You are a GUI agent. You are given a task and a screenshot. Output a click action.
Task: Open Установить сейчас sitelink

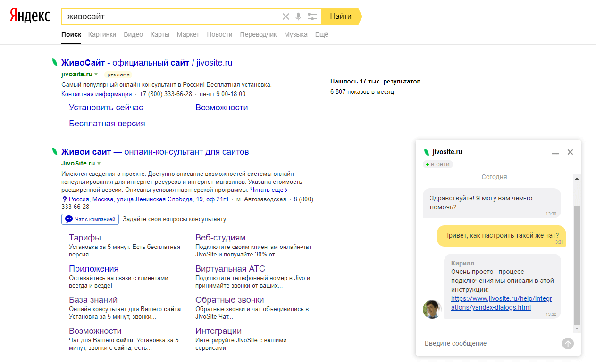106,108
